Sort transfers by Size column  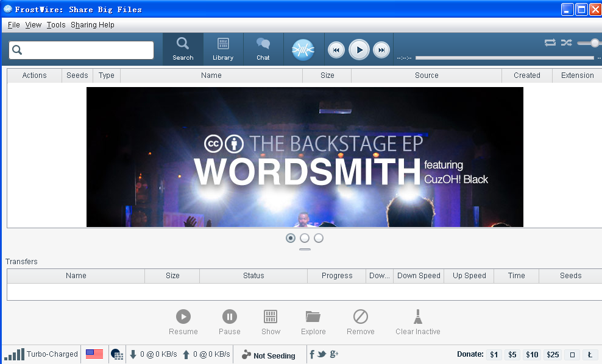pyautogui.click(x=172, y=276)
